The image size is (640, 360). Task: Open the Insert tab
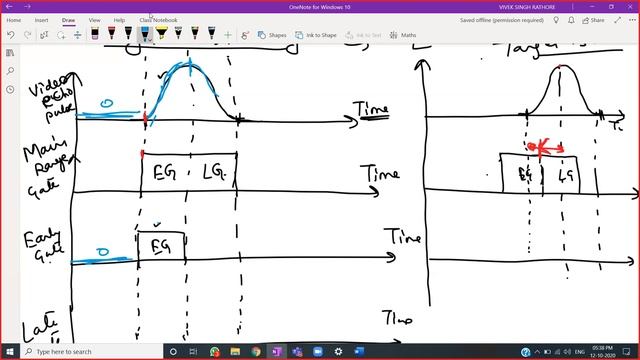click(41, 20)
